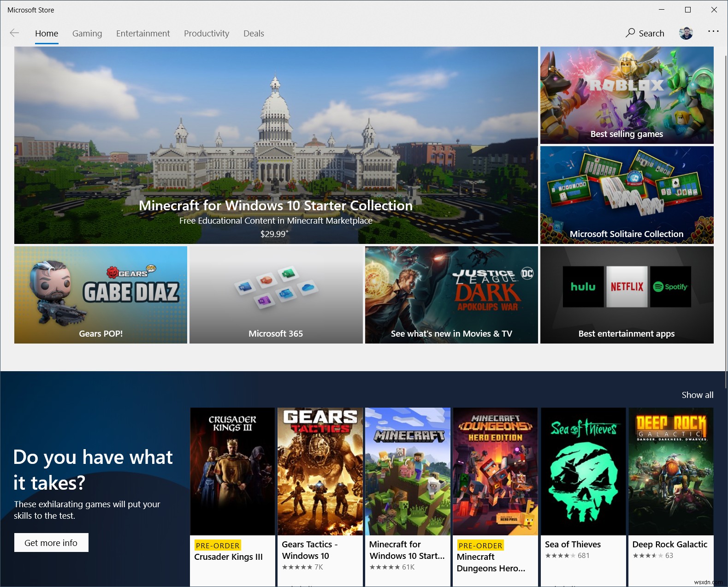Click PRE-ORDER badge on Minecraft Dungeons
This screenshot has width=728, height=587.
click(x=480, y=545)
